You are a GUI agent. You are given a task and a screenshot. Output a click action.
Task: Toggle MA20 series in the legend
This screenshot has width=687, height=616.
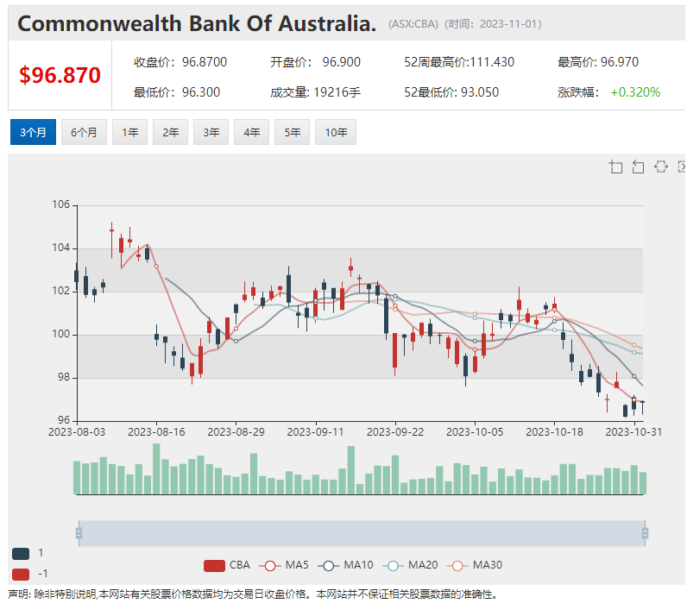[411, 565]
